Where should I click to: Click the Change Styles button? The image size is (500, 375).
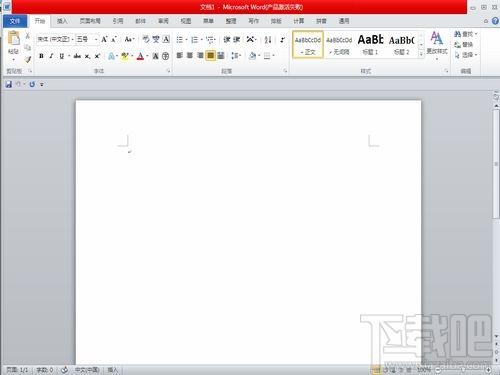[x=437, y=44]
